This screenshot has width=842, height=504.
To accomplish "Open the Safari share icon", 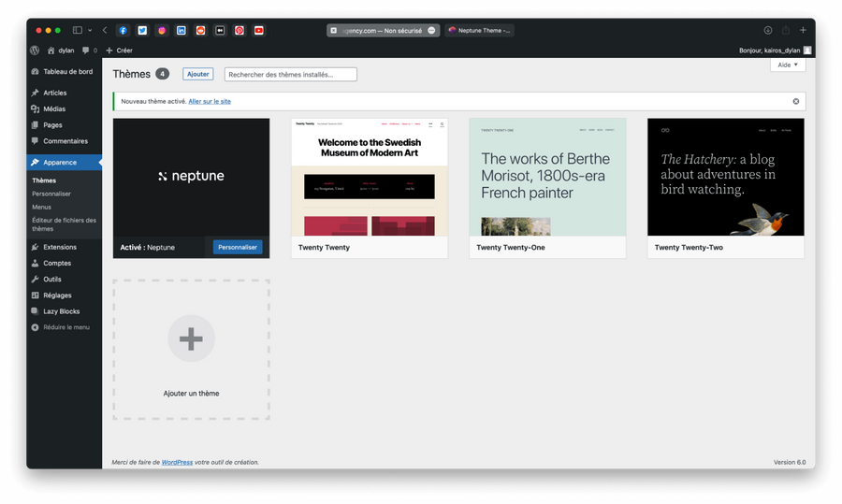I will tap(786, 31).
